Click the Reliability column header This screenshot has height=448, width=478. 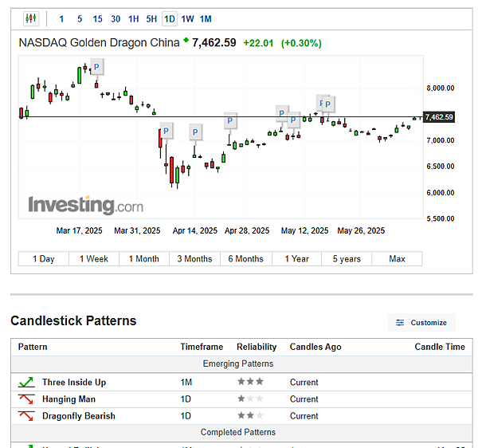(x=257, y=347)
